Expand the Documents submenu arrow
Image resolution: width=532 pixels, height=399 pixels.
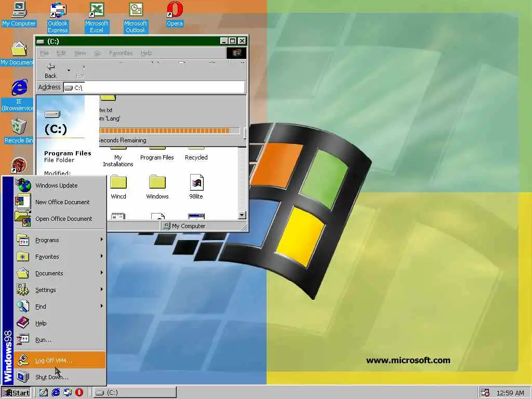pos(101,273)
